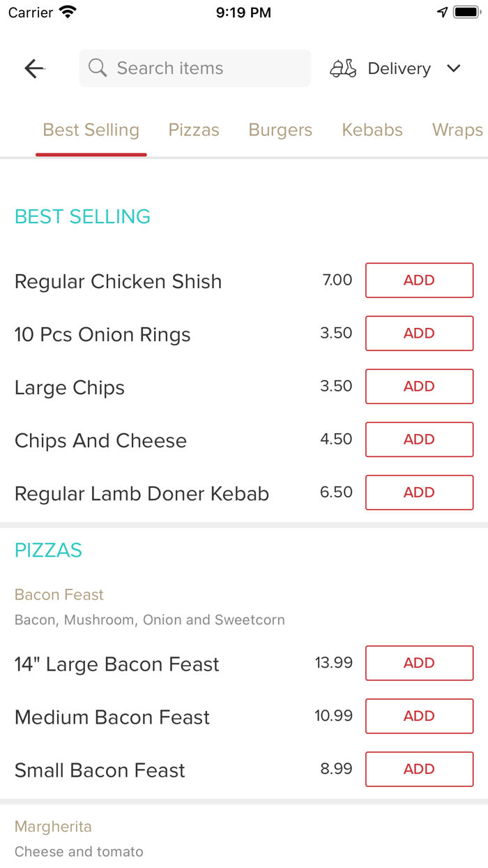Add Large Chips to basket

[x=419, y=386]
